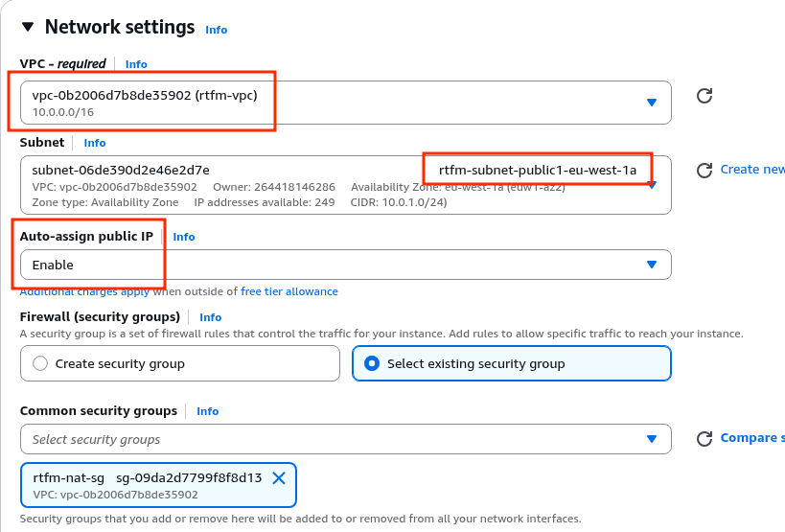Remove rtfm-nat-sg security group with X
The height and width of the screenshot is (532, 785).
click(x=279, y=477)
